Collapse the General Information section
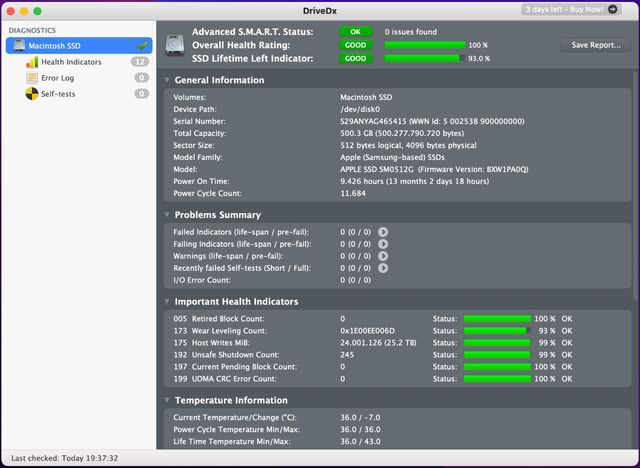Screen dimensions: 640x468 click(167, 80)
